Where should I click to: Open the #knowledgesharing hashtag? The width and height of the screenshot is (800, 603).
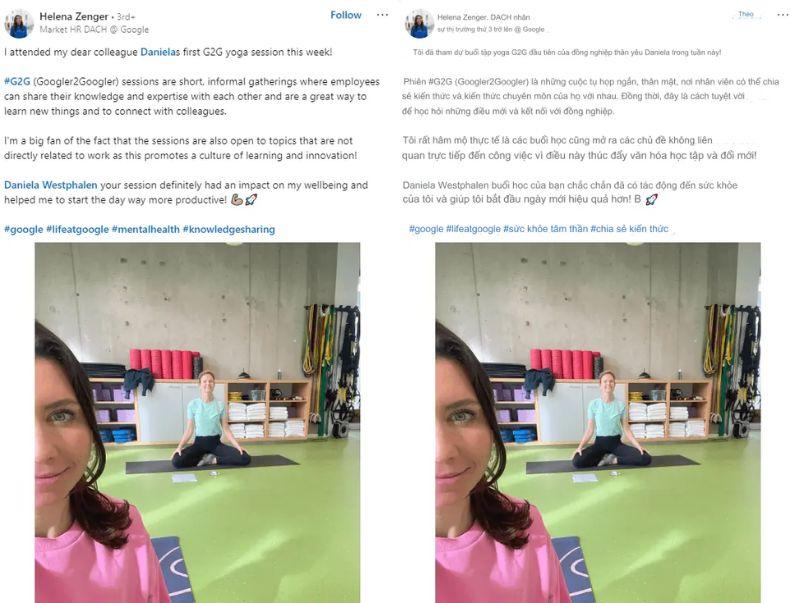tap(229, 230)
